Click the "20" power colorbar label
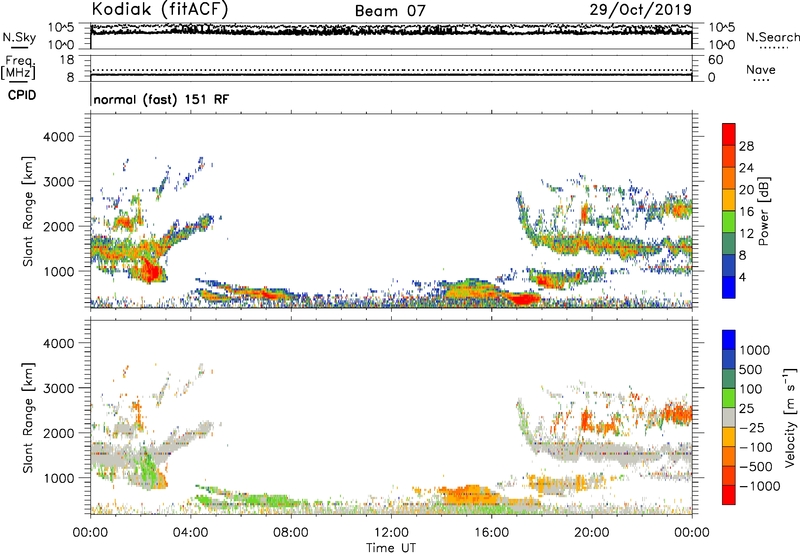Viewport: 800px width, 554px height. [746, 190]
